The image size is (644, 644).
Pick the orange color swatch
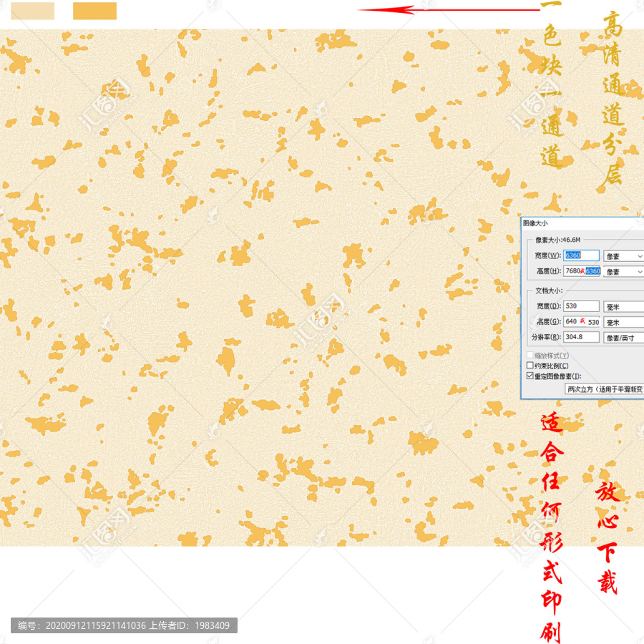[x=95, y=11]
